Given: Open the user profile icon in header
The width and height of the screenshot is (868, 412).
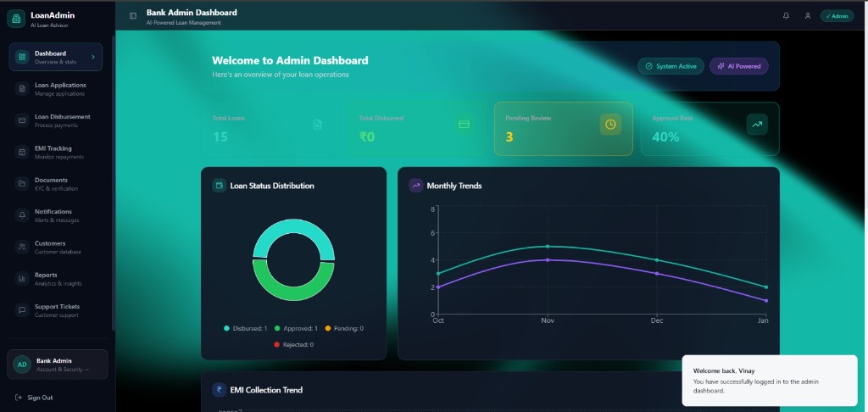Looking at the screenshot, I should [x=808, y=16].
